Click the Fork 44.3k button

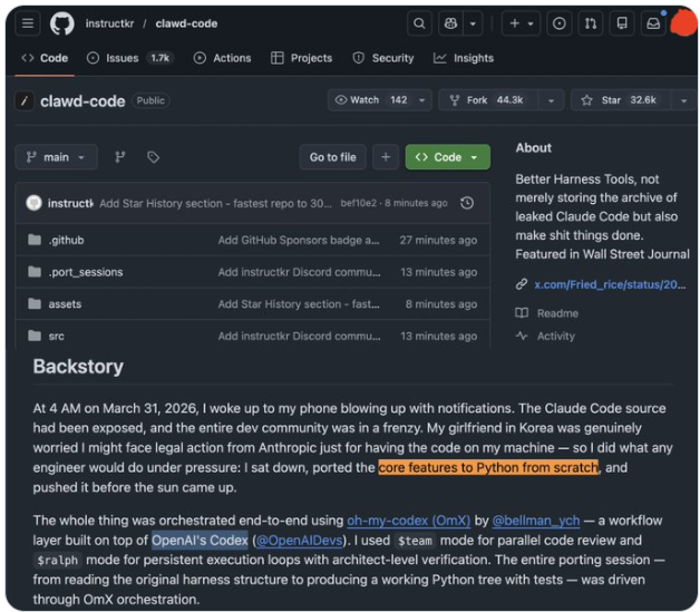pyautogui.click(x=488, y=100)
